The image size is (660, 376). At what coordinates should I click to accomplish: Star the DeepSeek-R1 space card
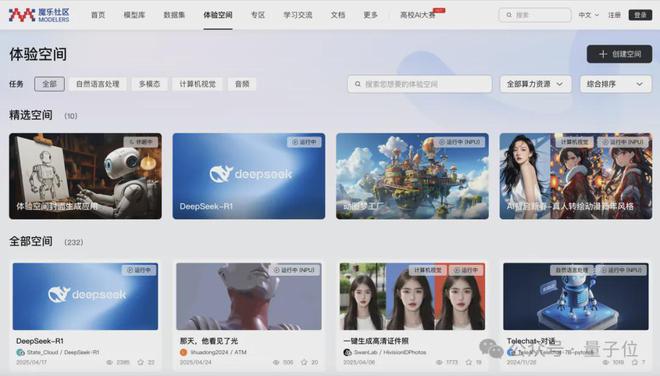[x=140, y=362]
